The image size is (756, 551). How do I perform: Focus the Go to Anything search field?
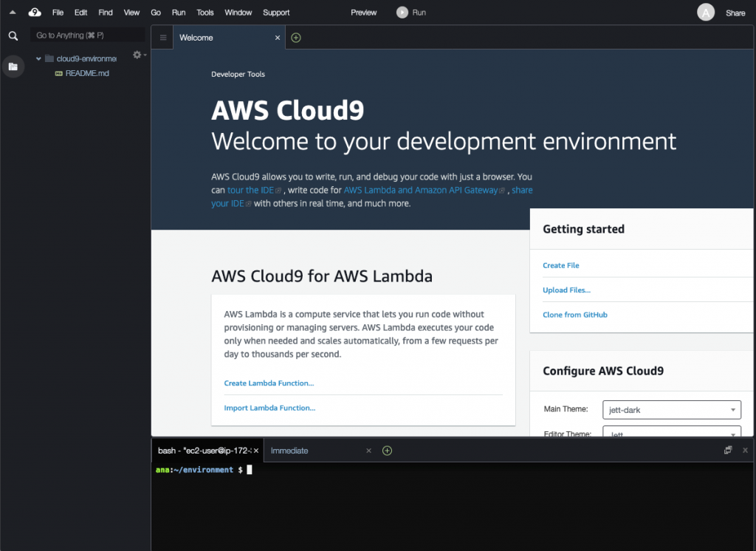[88, 35]
